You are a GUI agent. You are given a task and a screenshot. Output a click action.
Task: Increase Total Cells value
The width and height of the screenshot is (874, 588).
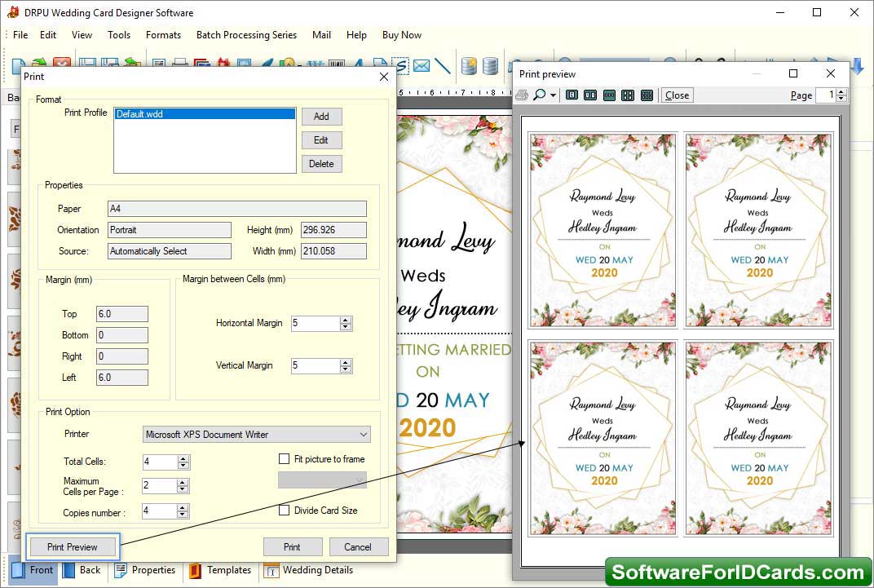pos(183,458)
